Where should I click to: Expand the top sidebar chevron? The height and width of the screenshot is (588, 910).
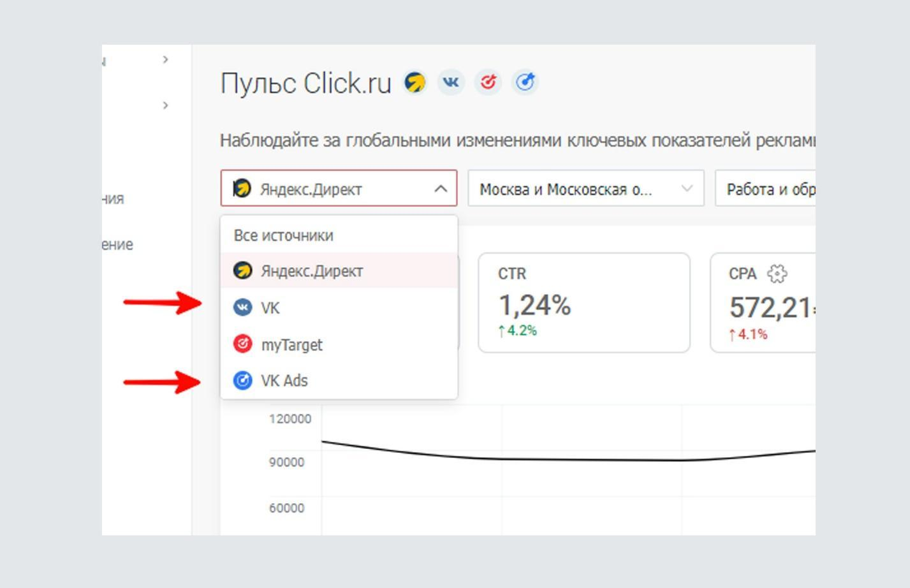[x=165, y=59]
